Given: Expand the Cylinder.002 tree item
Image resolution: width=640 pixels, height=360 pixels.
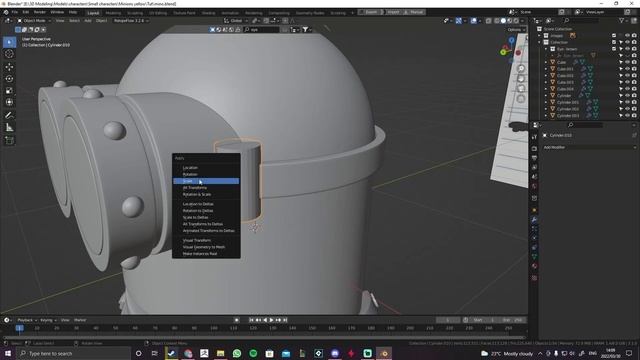Looking at the screenshot, I should click(546, 109).
